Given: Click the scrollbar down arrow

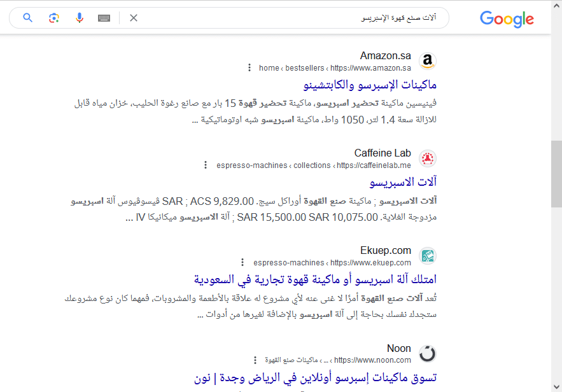Looking at the screenshot, I should (556, 387).
